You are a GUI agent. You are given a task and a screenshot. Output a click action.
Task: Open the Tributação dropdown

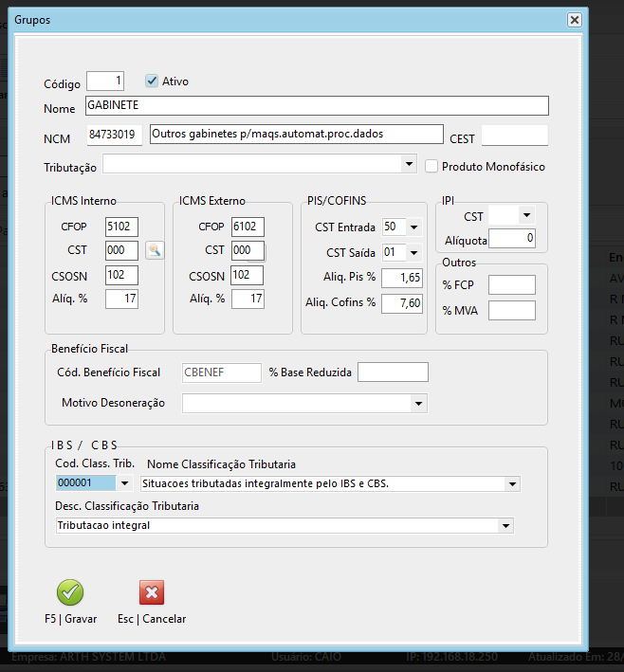pos(410,165)
